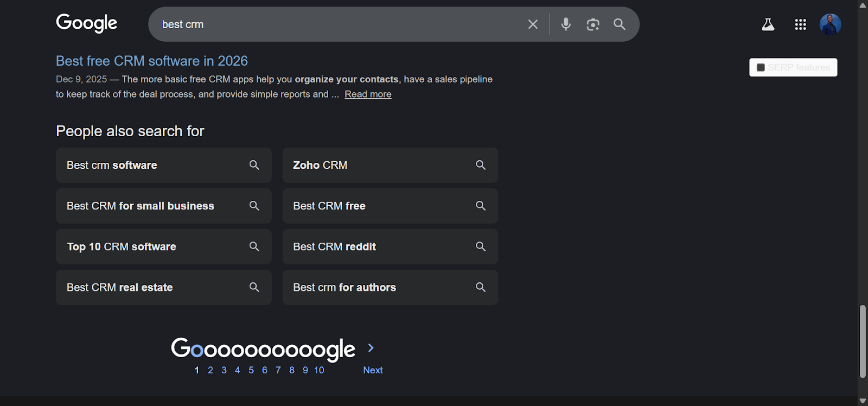Screen dimensions: 868x406
Task: Click magnifier icon on Best CRM reddit
Action: 481,246
